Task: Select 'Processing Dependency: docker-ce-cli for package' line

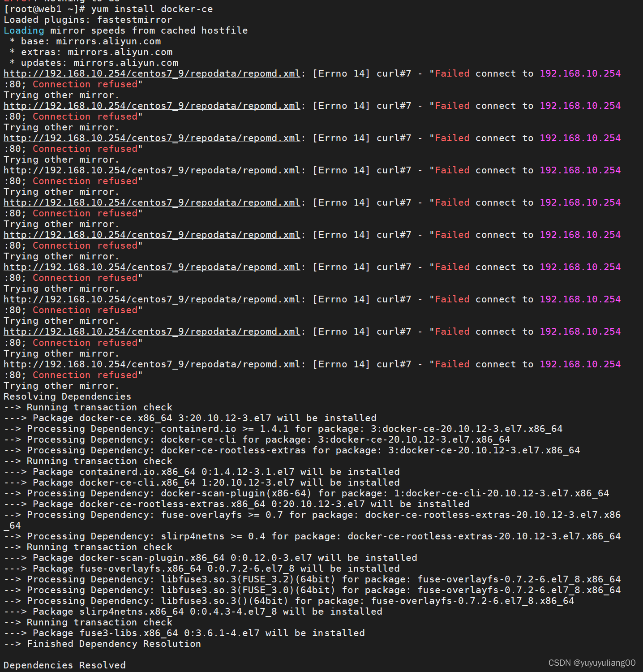Action: click(257, 439)
